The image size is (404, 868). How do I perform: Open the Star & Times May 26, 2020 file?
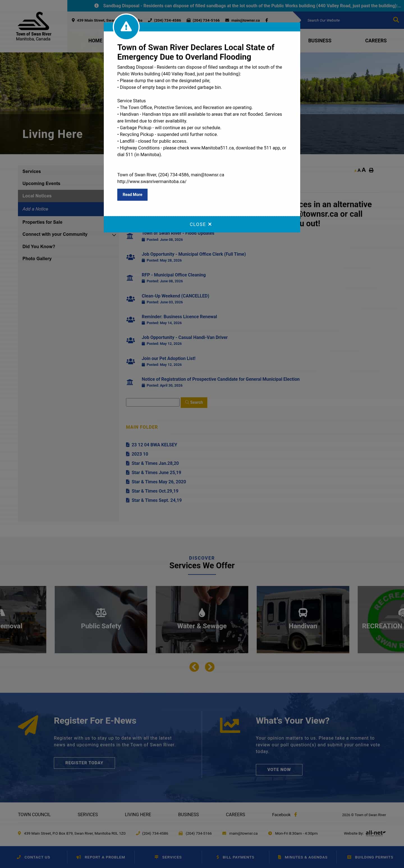click(x=159, y=481)
